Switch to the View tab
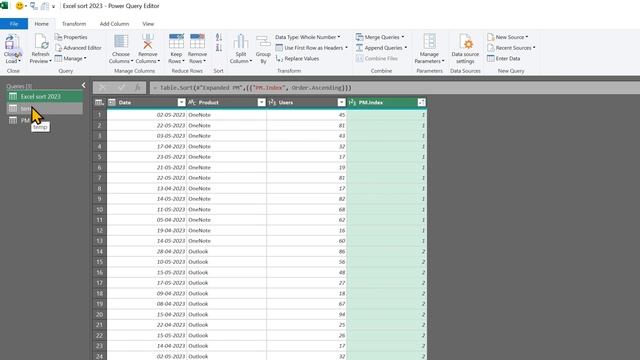This screenshot has height=360, width=640. [x=148, y=24]
